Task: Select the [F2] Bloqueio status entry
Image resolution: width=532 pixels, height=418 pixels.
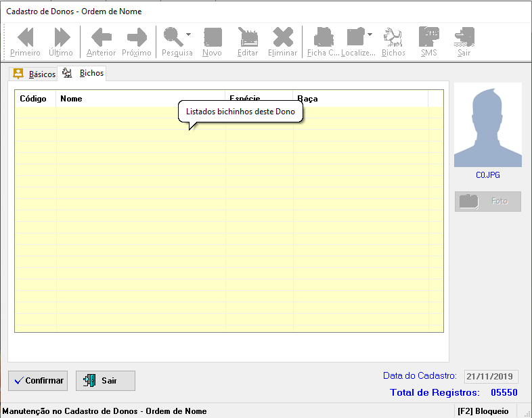Action: (483, 411)
